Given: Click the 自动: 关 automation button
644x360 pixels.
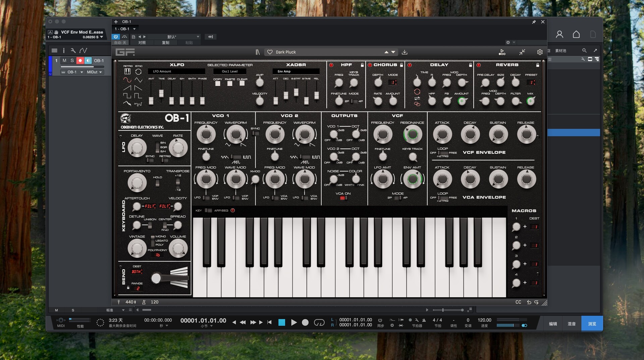Looking at the screenshot, I should coord(120,43).
